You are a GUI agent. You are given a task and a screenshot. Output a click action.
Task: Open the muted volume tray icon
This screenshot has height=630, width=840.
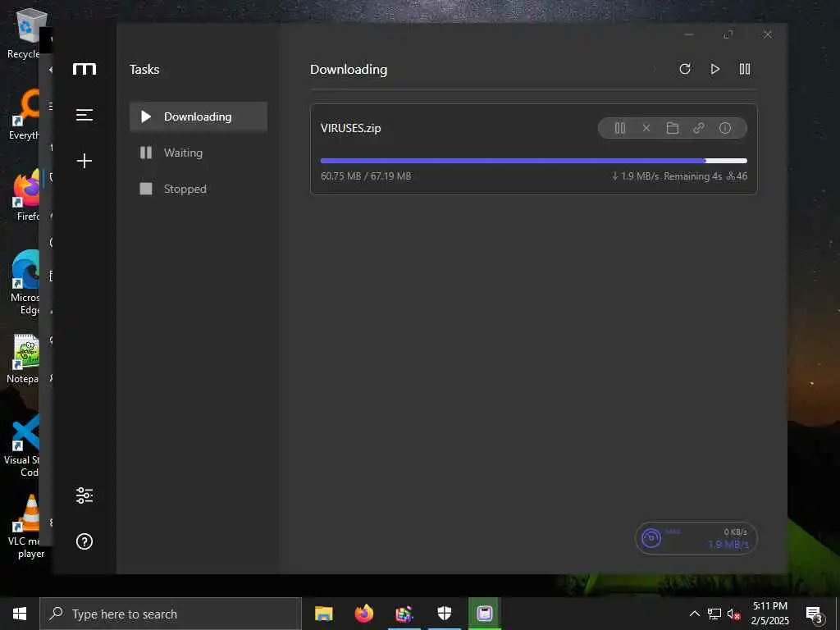733,614
